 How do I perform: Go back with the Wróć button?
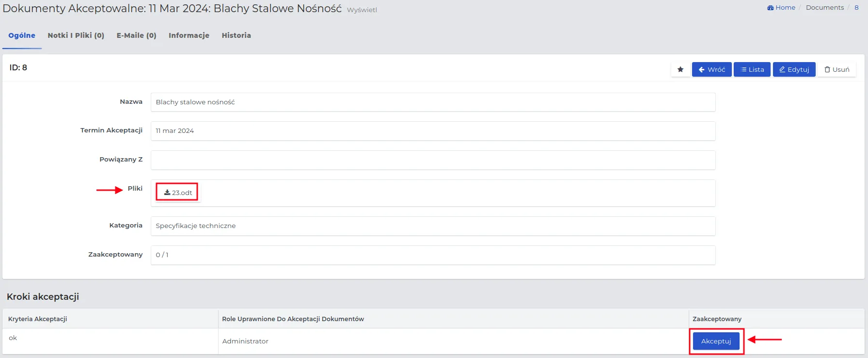point(711,69)
